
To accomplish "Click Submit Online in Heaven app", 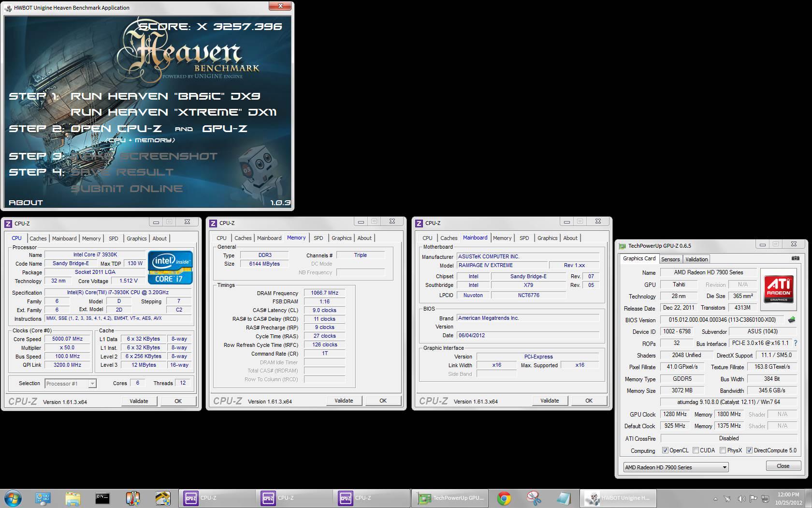I will point(127,189).
